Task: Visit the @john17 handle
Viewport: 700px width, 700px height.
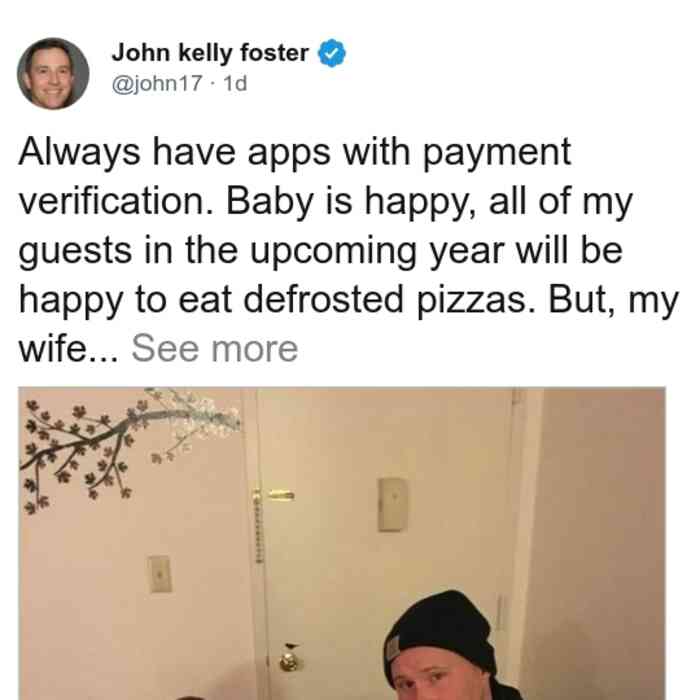Action: (157, 83)
